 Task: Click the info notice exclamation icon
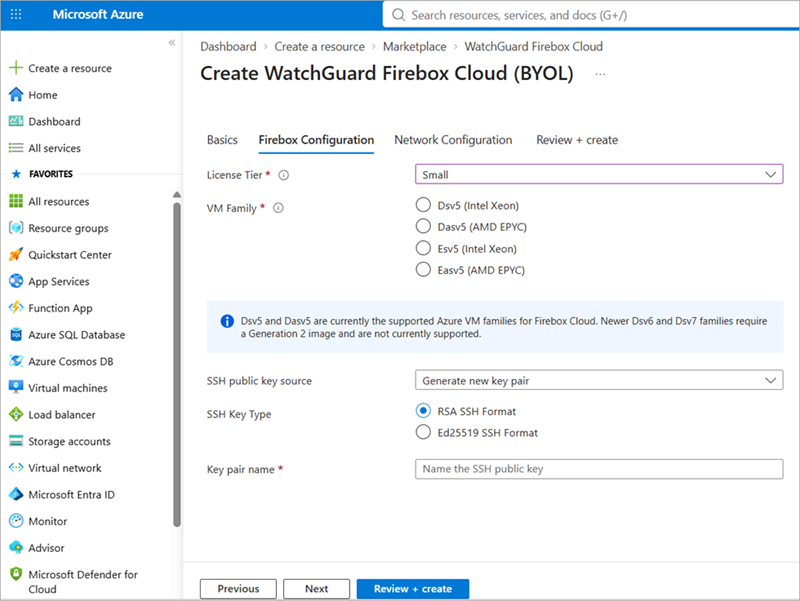[x=227, y=321]
